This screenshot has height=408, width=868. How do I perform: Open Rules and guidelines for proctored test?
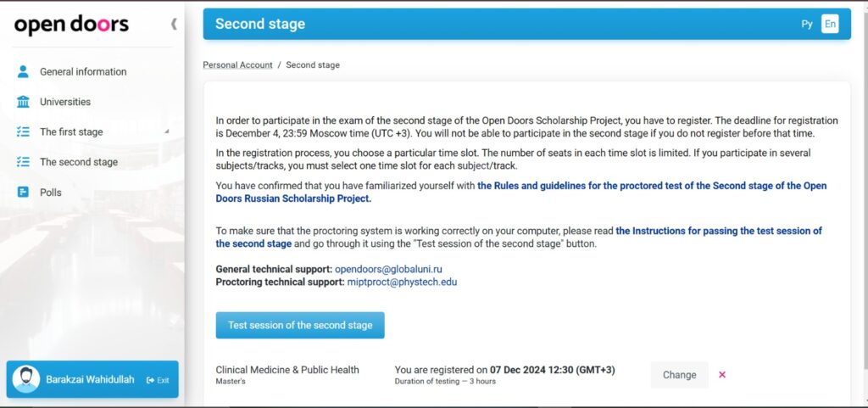pyautogui.click(x=521, y=192)
